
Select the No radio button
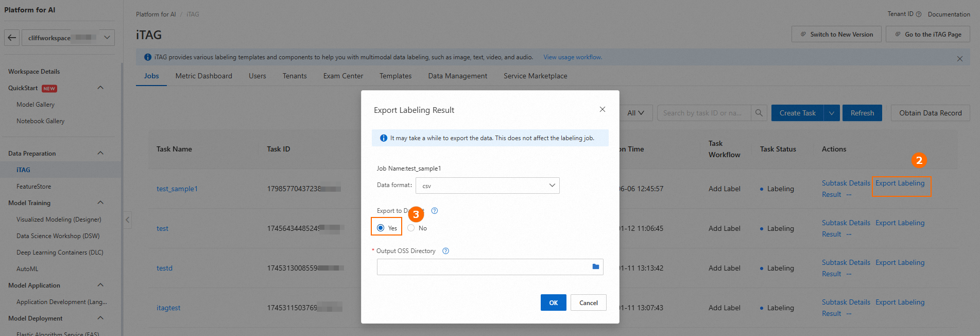pyautogui.click(x=411, y=228)
